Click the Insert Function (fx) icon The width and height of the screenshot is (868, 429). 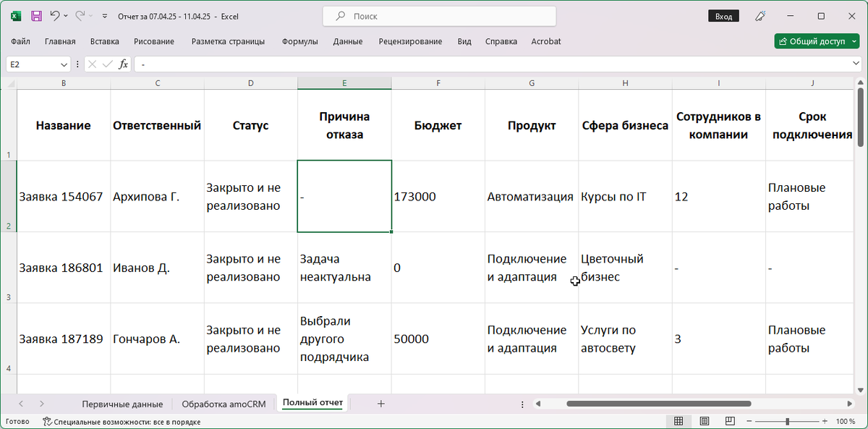(x=123, y=64)
